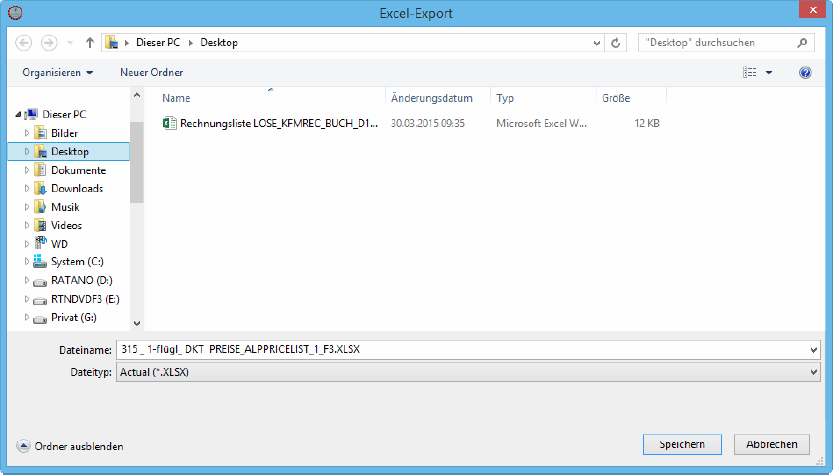Expand the Musik folder node

point(27,207)
